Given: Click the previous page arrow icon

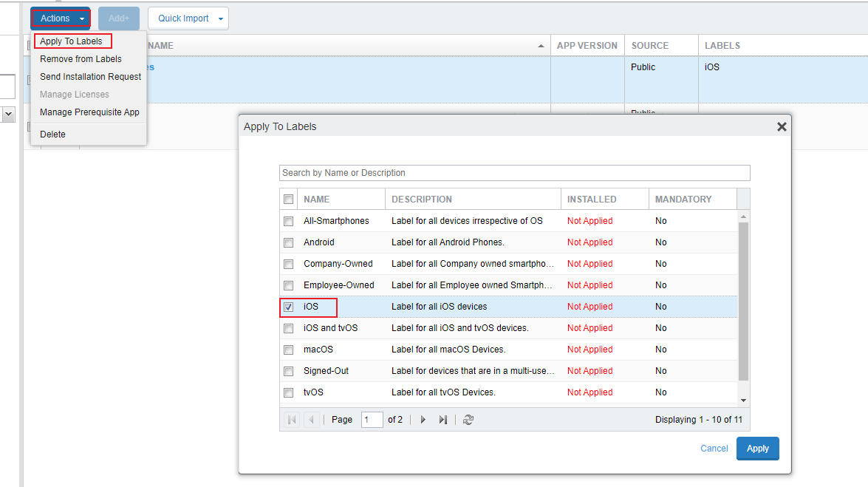Looking at the screenshot, I should click(x=311, y=420).
